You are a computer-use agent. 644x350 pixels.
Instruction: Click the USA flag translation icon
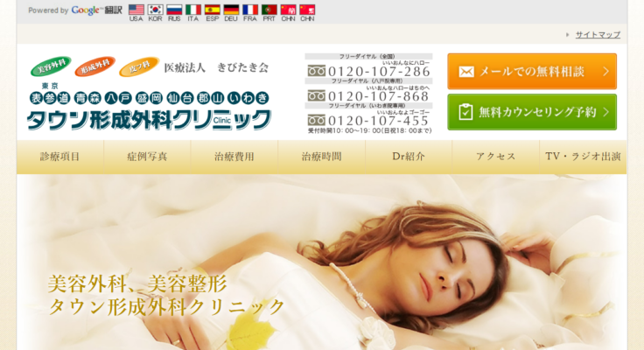[x=136, y=10]
